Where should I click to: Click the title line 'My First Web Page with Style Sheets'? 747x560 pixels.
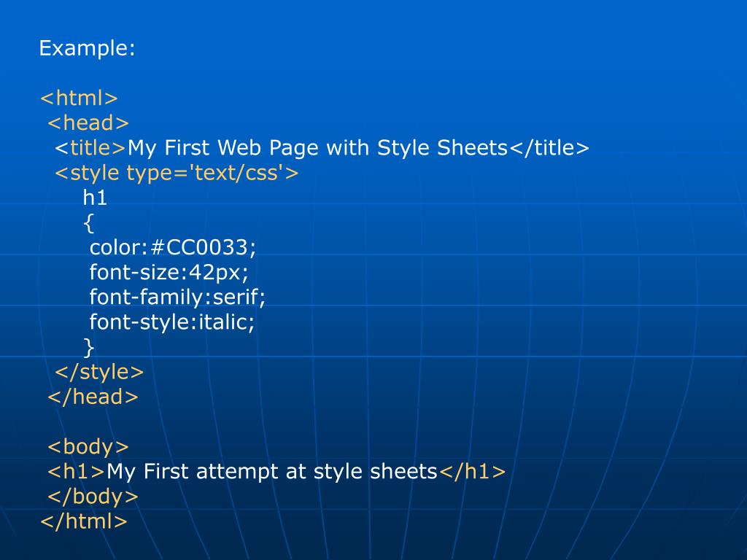tap(322, 148)
